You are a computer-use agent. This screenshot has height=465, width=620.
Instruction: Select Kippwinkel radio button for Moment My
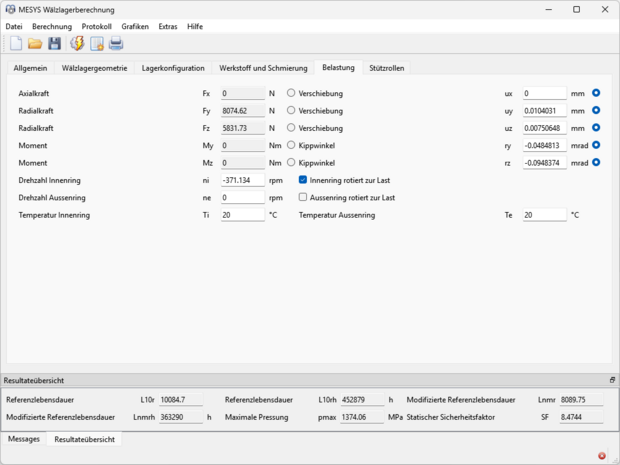tap(291, 145)
